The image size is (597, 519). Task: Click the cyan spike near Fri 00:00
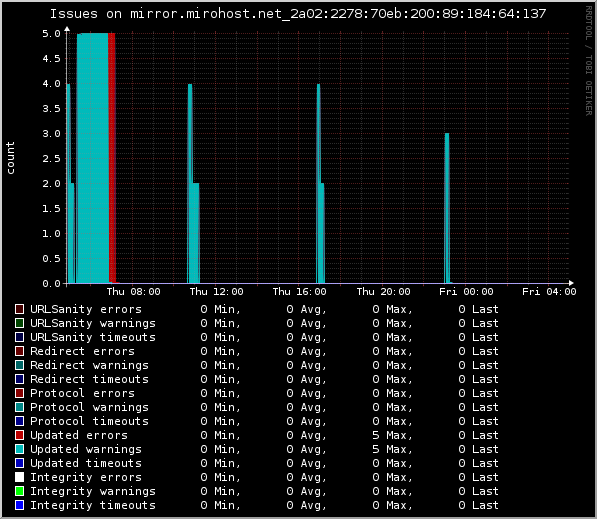(x=447, y=208)
